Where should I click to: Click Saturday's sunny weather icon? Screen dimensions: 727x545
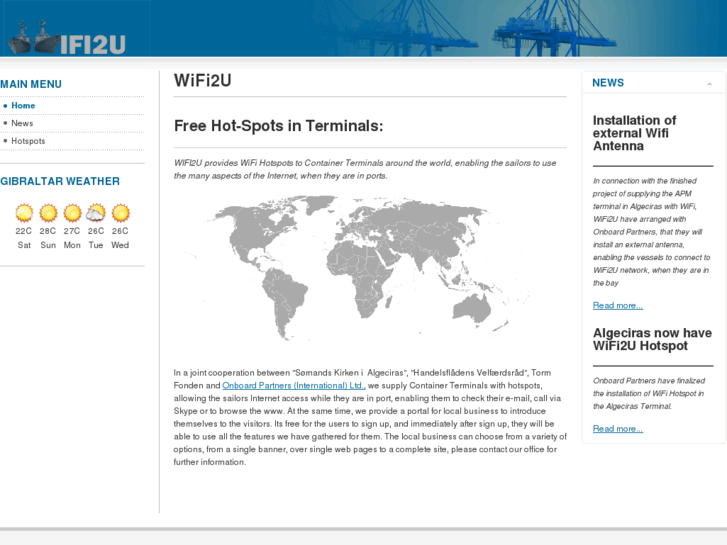tap(24, 213)
